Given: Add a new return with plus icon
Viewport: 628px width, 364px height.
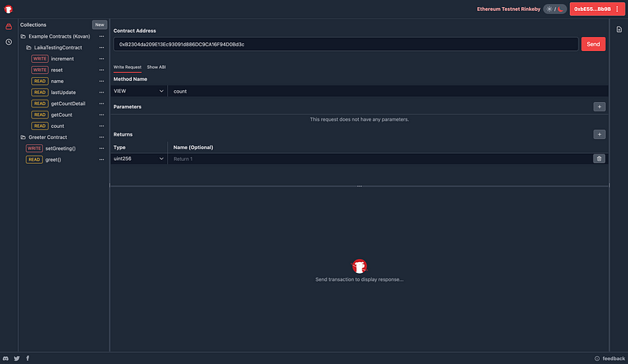Looking at the screenshot, I should point(599,135).
